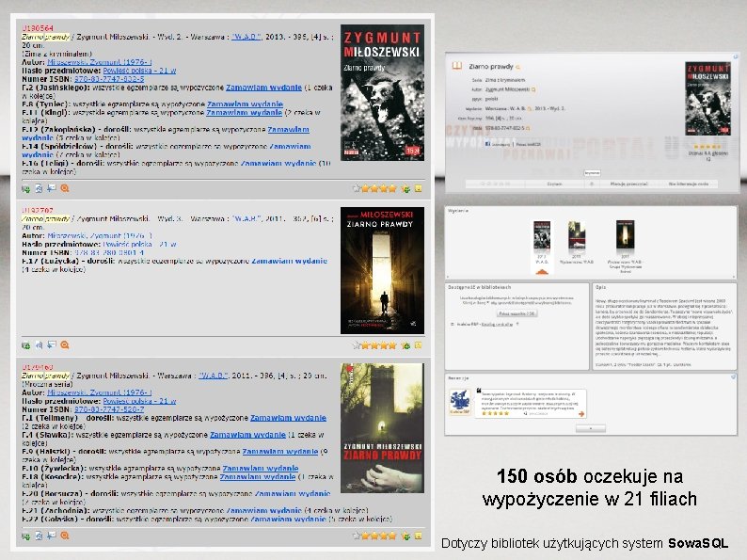Viewport: 747px width, 560px height.
Task: Click the document icon under the 2013 edition record
Action: tap(40, 189)
